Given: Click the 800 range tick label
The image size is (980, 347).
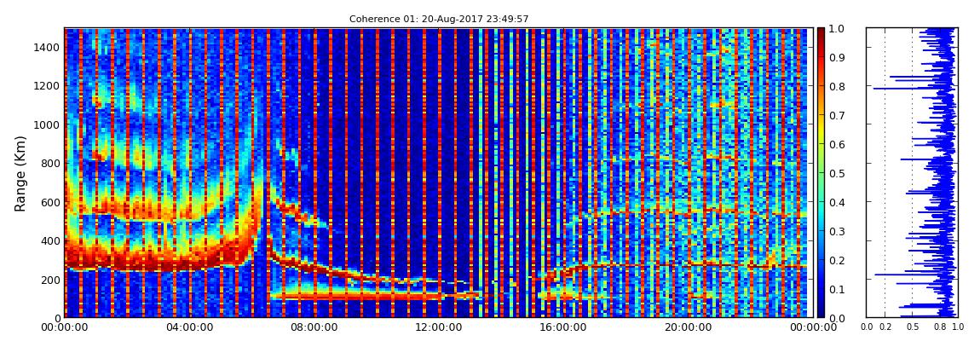Looking at the screenshot, I should [x=50, y=163].
